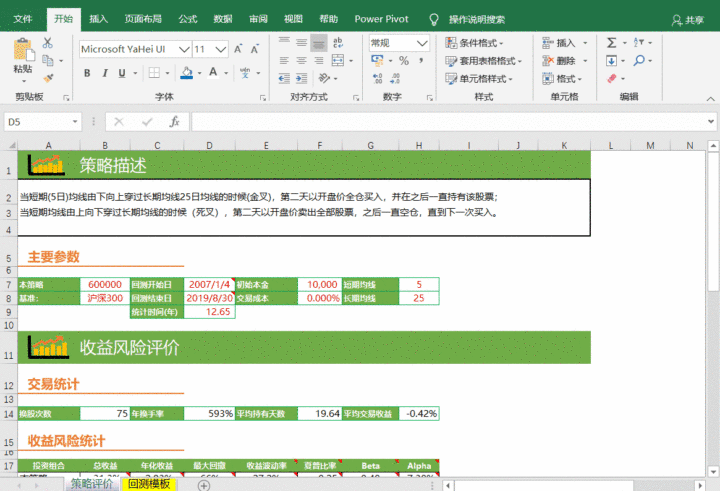Click Decrease Decimal icon
Image resolution: width=720 pixels, height=491 pixels.
click(x=395, y=79)
